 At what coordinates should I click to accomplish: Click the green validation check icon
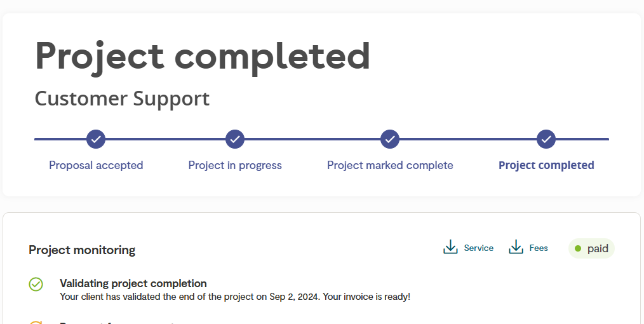tap(36, 284)
